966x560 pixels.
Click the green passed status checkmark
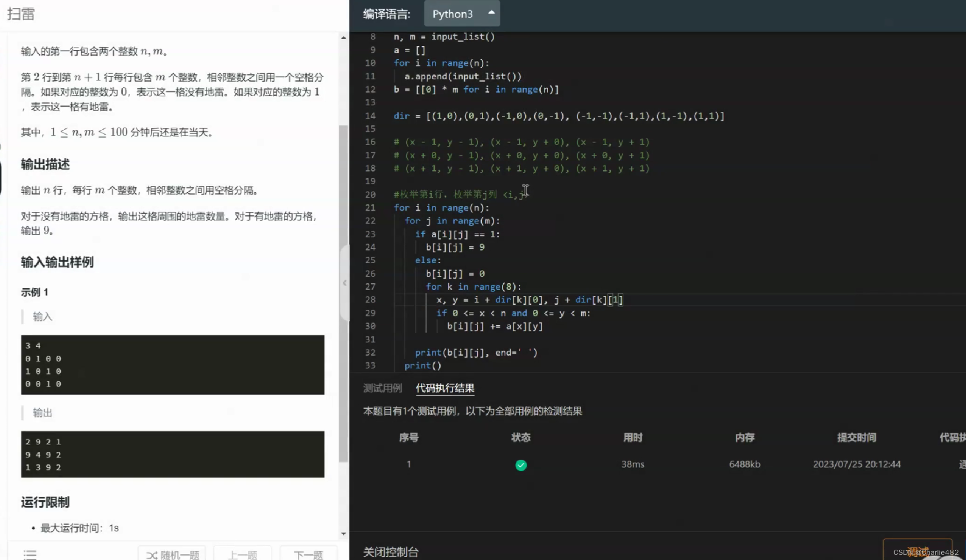tap(521, 465)
